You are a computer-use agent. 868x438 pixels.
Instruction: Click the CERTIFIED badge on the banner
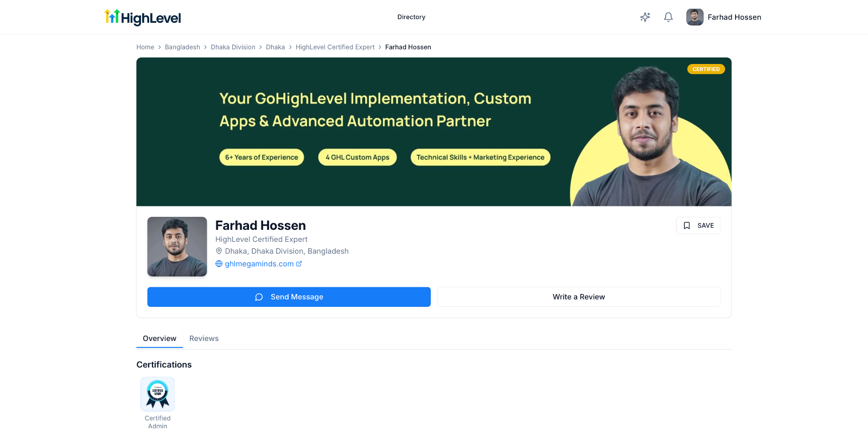[x=706, y=69]
